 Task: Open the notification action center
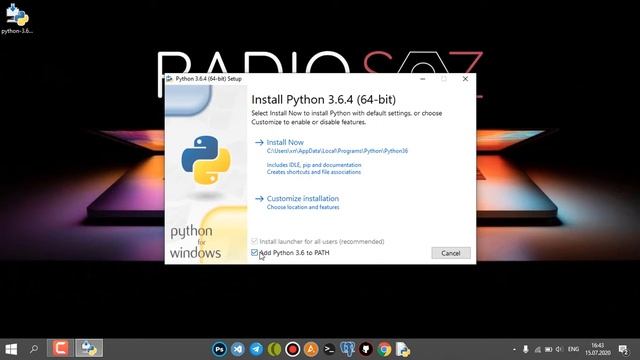(623, 349)
